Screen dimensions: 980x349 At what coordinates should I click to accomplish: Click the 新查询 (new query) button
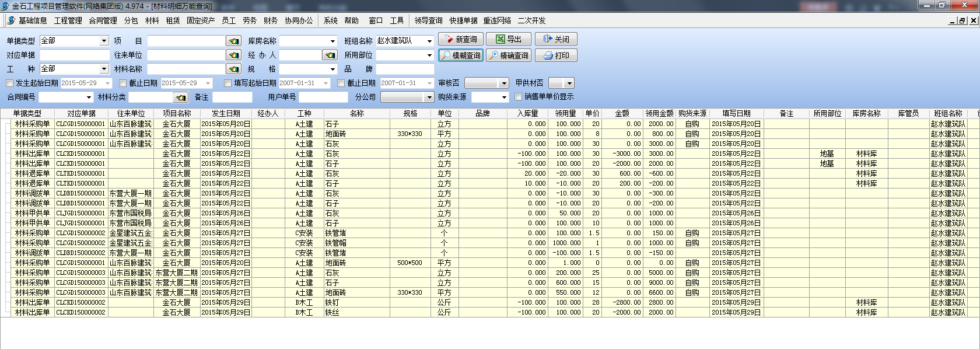coord(460,39)
